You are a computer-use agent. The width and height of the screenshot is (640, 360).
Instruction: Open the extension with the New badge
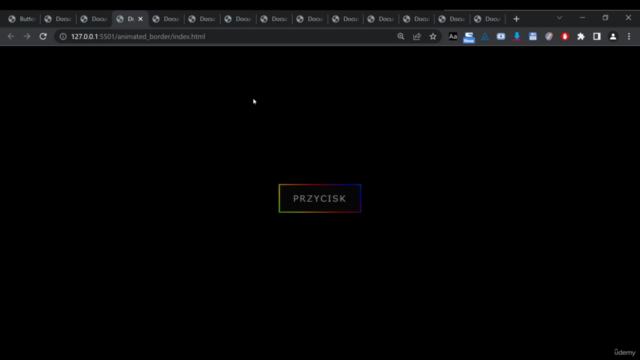click(469, 37)
